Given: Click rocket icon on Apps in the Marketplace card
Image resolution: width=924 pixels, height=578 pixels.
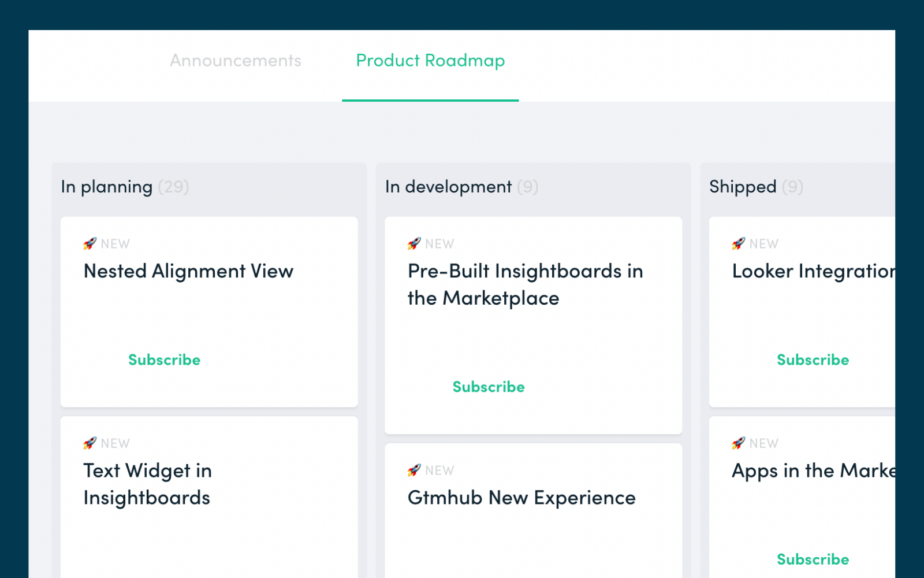Looking at the screenshot, I should [739, 443].
